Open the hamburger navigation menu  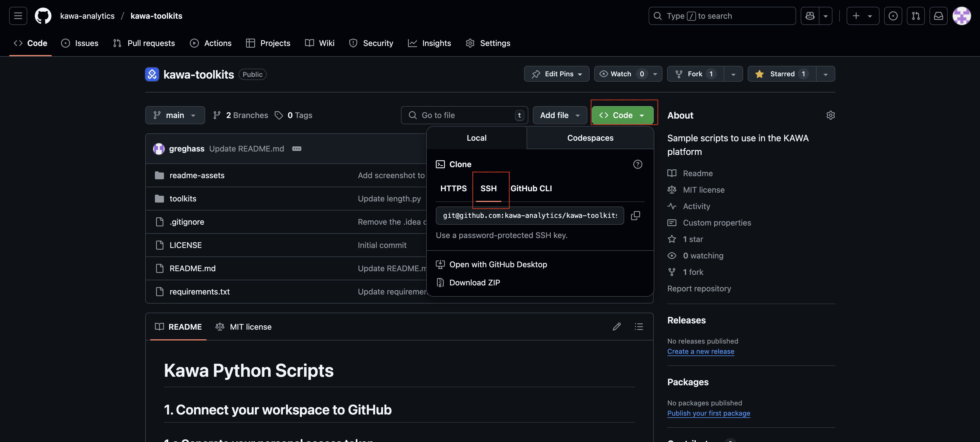[x=18, y=16]
